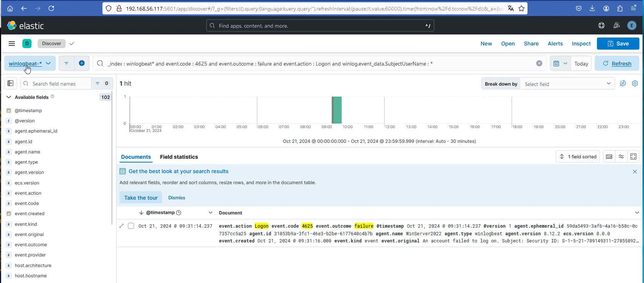Bookmark this page with star icon
644x283 pixels.
tap(521, 8)
